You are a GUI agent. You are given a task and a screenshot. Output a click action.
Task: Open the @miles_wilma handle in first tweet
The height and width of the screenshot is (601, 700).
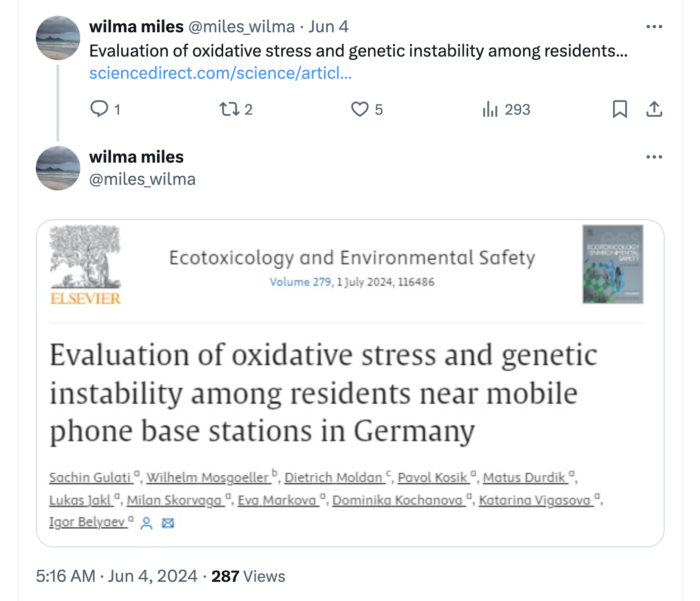point(241,26)
